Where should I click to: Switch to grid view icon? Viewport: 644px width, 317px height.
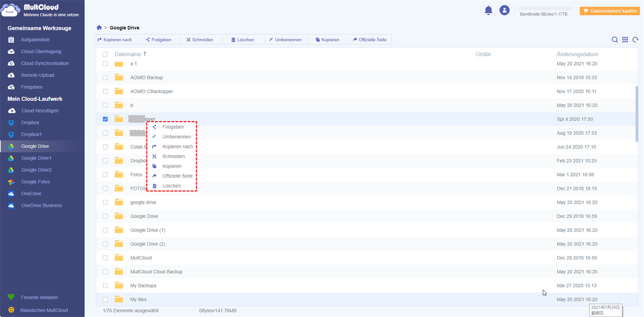(x=625, y=40)
